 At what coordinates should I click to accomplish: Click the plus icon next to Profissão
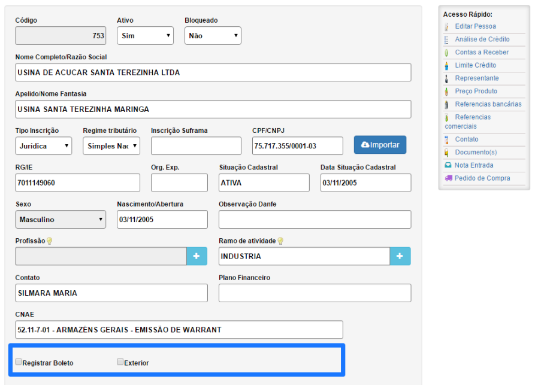point(197,256)
